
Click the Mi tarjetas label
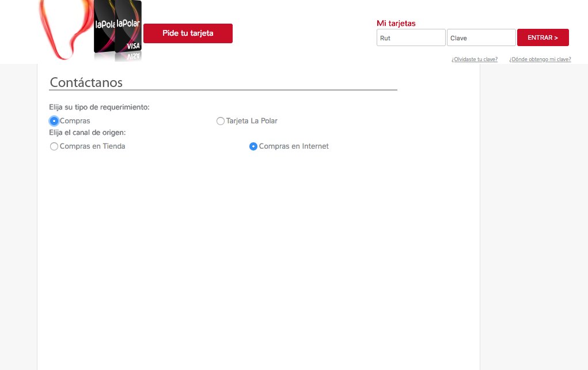click(x=396, y=23)
